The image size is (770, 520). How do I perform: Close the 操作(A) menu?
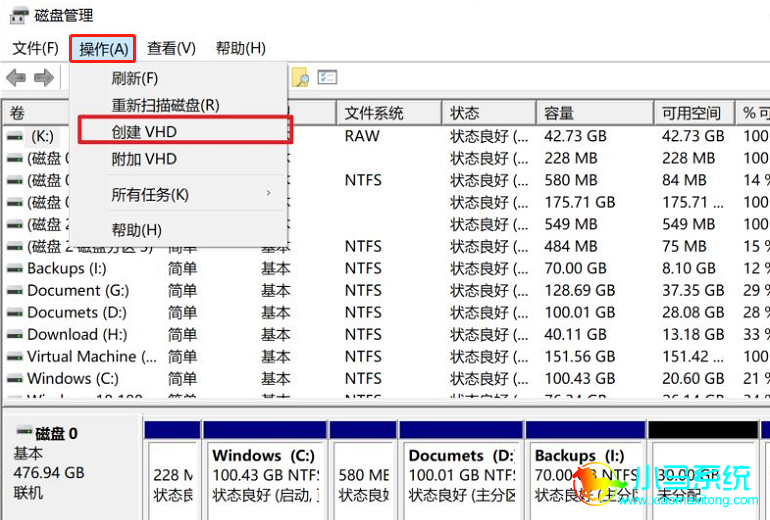103,49
